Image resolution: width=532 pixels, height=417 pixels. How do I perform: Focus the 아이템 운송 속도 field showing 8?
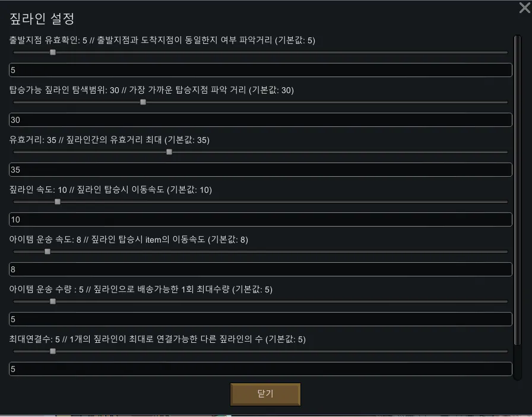pyautogui.click(x=260, y=269)
